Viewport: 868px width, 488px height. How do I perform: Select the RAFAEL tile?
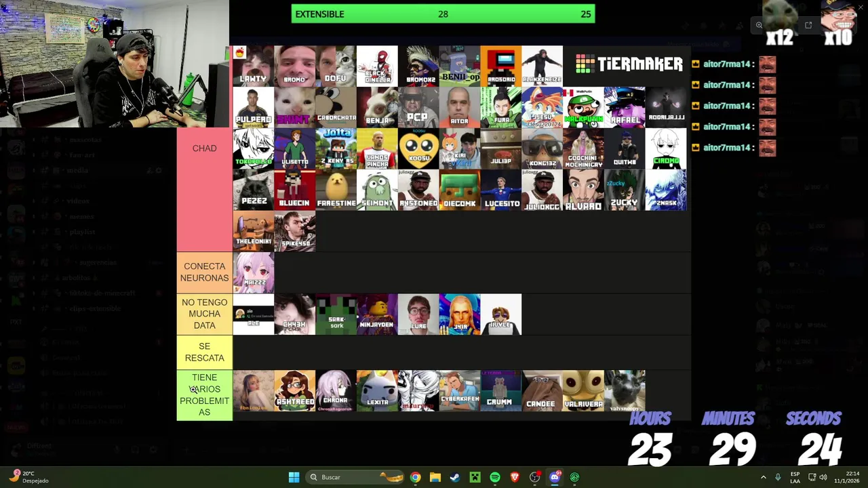coord(625,107)
